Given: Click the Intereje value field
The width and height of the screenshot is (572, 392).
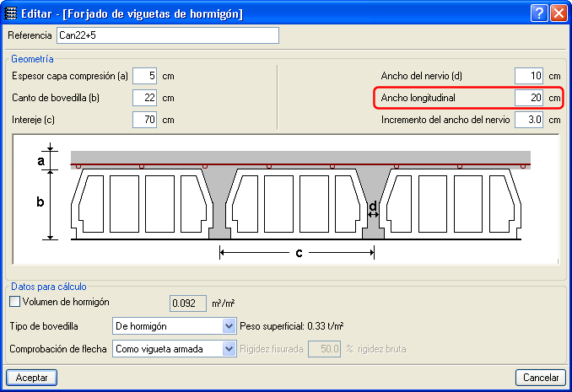Looking at the screenshot, I should 144,120.
